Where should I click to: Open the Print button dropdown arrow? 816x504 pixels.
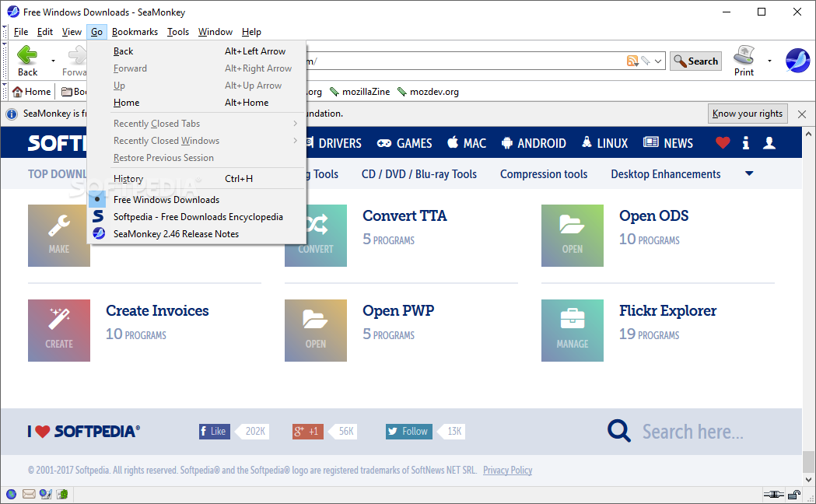[x=769, y=61]
